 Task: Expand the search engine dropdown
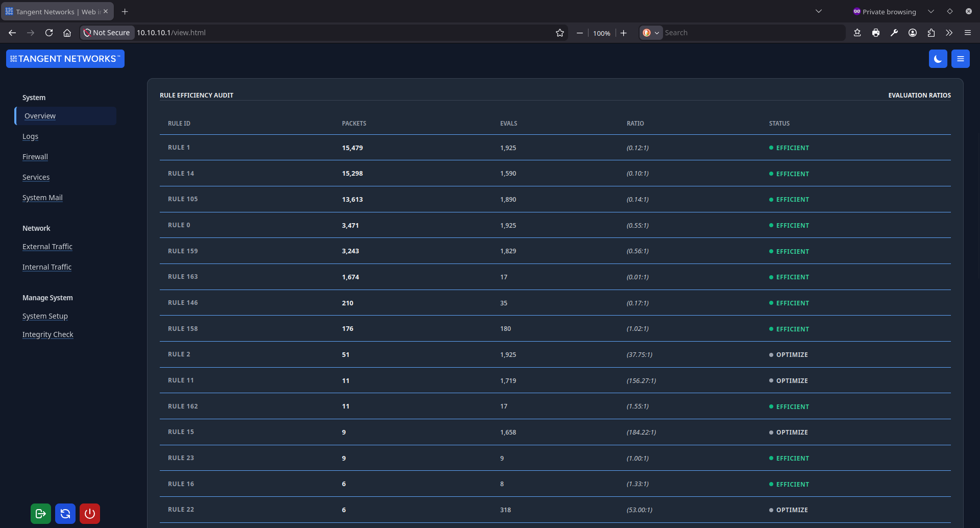[651, 33]
